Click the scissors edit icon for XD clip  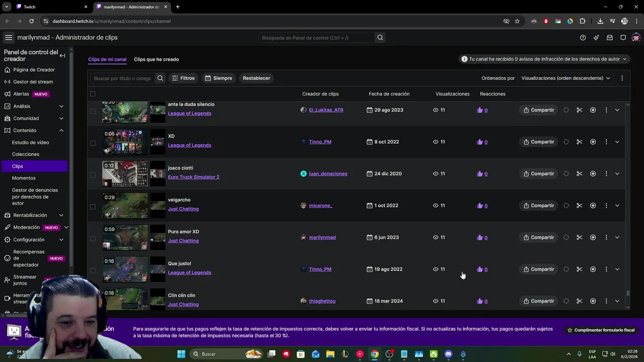tap(580, 142)
